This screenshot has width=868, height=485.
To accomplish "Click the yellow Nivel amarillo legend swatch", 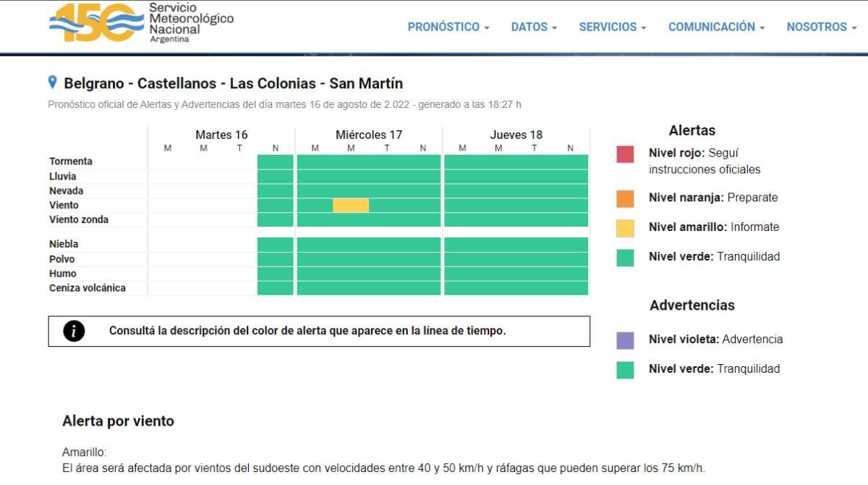I will (x=625, y=228).
